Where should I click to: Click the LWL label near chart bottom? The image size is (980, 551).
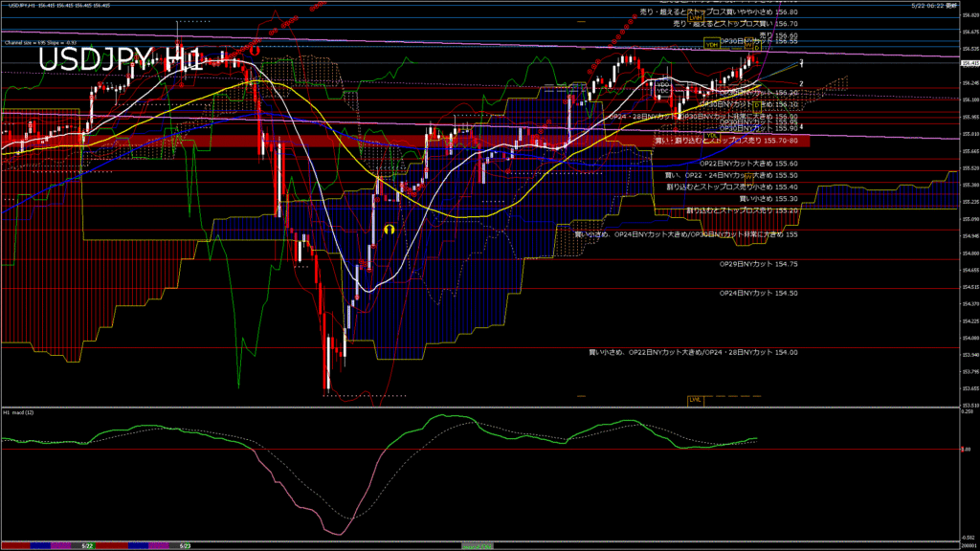coord(696,399)
